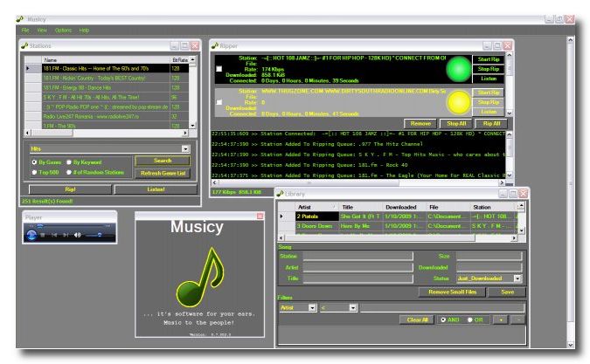This screenshot has height=364, width=590.
Task: Click the Stations list scroll-down arrow
Action: pyautogui.click(x=192, y=126)
